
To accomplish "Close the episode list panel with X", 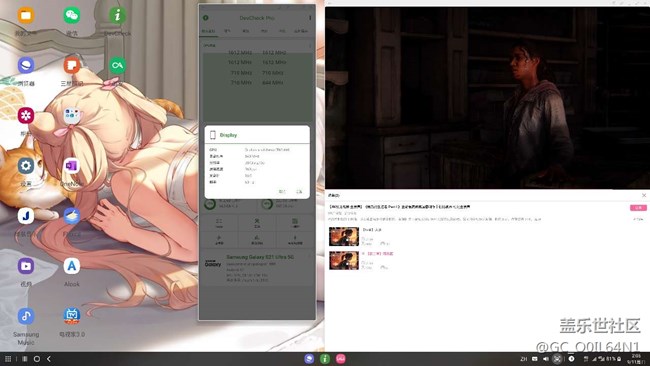I will pyautogui.click(x=644, y=195).
